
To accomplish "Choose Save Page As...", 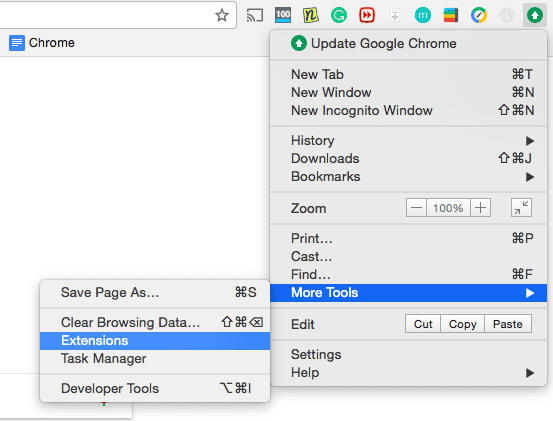I will click(155, 292).
